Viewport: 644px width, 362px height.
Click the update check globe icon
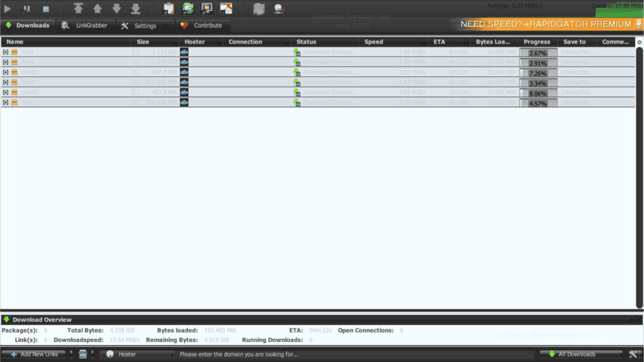(x=279, y=8)
